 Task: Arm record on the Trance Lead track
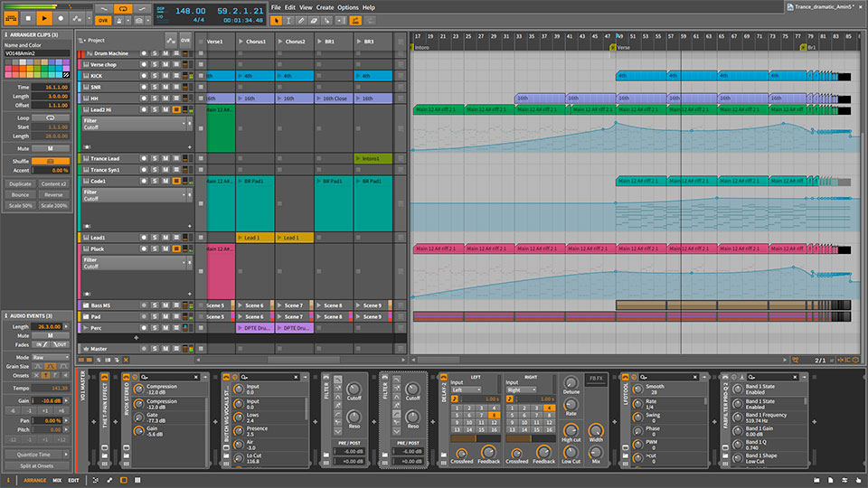click(x=144, y=158)
